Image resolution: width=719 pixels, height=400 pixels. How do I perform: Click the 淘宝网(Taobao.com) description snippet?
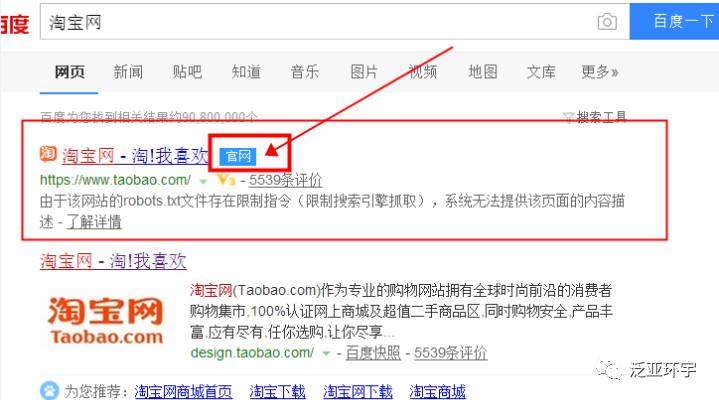click(x=401, y=311)
